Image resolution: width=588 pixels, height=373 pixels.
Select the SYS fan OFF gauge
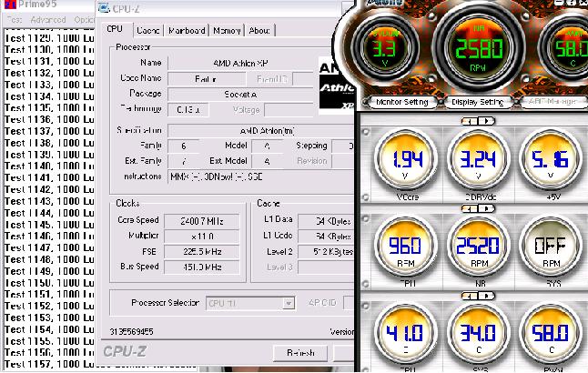[550, 247]
